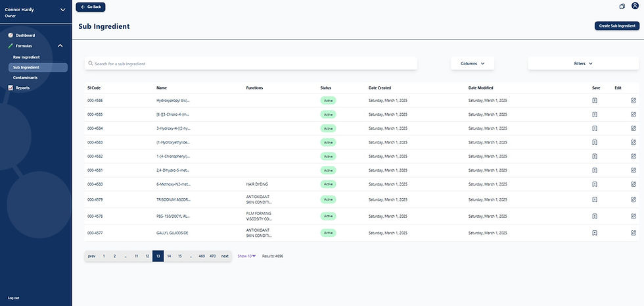Edit sub ingredient 000-4583 pencil icon
Image resolution: width=644 pixels, height=306 pixels.
(x=633, y=142)
